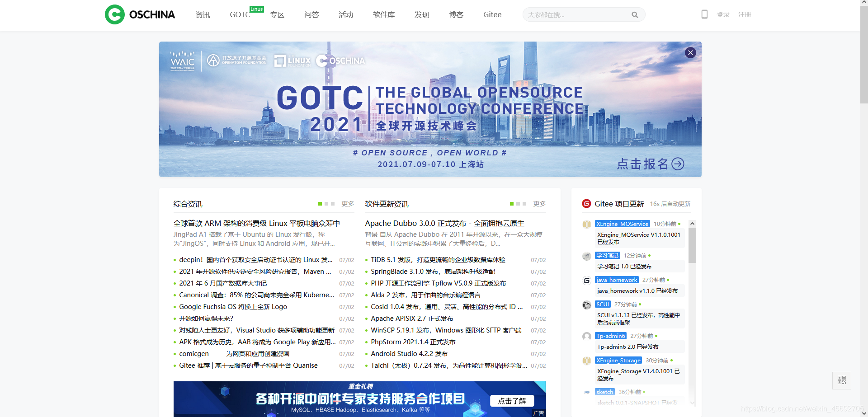The height and width of the screenshot is (417, 868).
Task: Open article Google Fuchsia OS 将换上全新 Logo
Action: [x=233, y=307]
